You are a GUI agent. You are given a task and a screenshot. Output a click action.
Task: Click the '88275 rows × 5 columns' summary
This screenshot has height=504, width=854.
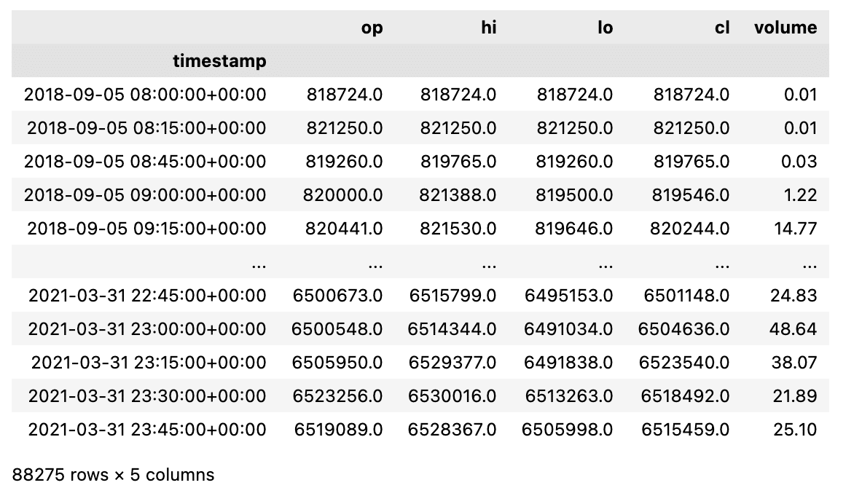click(114, 475)
